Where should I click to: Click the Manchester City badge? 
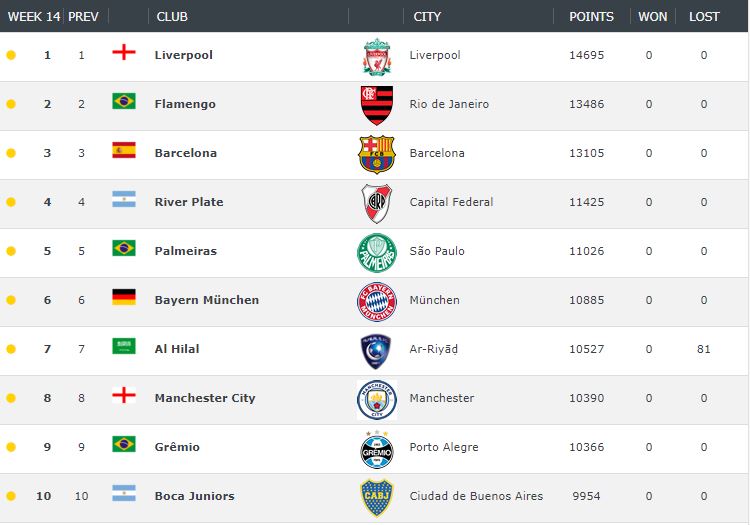pyautogui.click(x=377, y=400)
